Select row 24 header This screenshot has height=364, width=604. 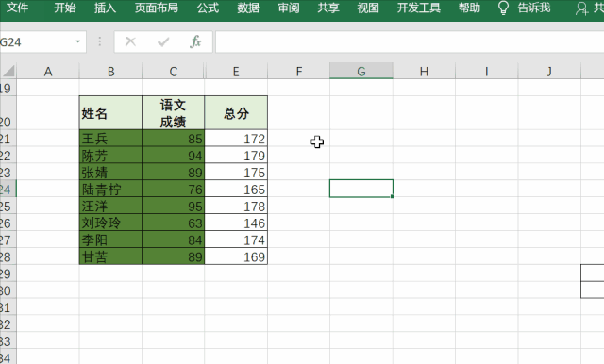[8, 189]
